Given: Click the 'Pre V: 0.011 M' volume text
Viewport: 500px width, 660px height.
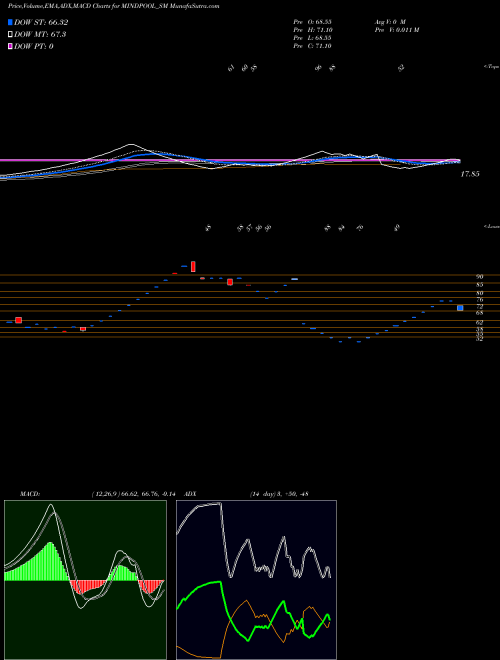Looking at the screenshot, I should point(396,30).
